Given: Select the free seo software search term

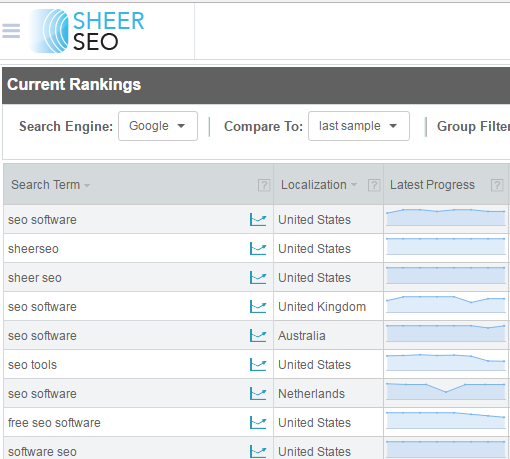Looking at the screenshot, I should pos(54,423).
